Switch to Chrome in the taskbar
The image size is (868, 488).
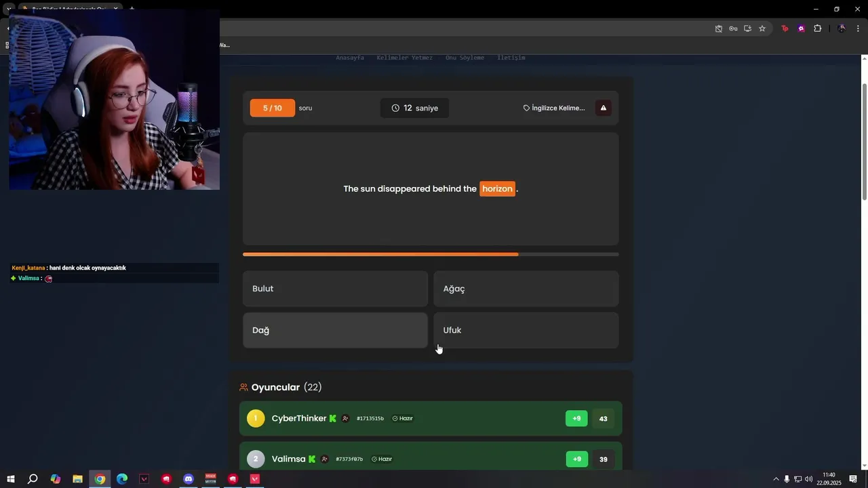coord(100,479)
